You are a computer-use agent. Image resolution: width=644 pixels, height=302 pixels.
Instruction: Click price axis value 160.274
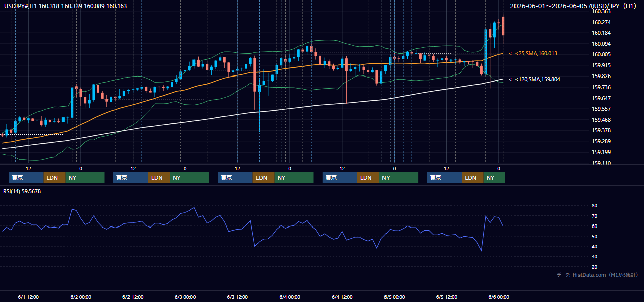pyautogui.click(x=601, y=22)
